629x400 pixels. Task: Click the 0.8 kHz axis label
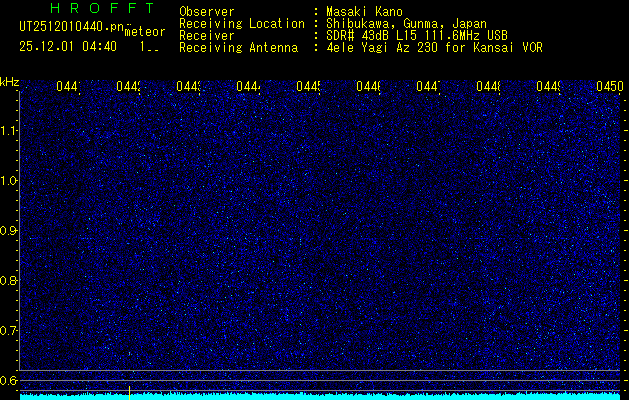(x=9, y=280)
